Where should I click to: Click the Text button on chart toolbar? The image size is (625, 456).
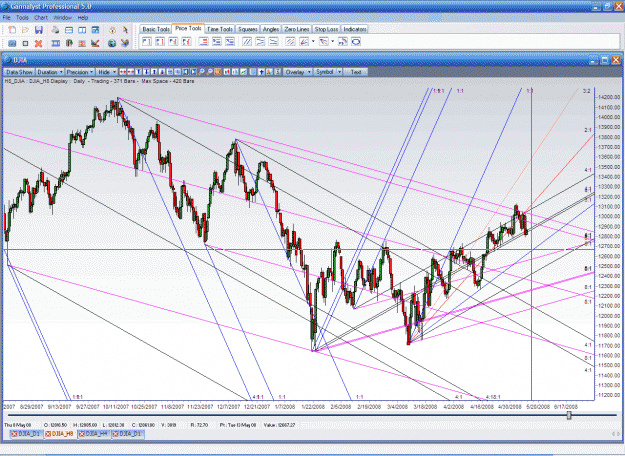pyautogui.click(x=356, y=72)
